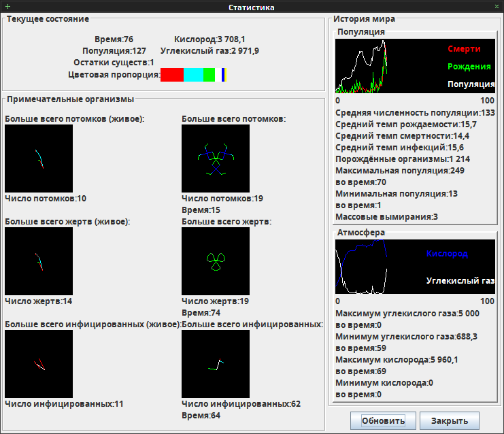Close the Статистика window with X icon
This screenshot has width=504, height=434.
[x=497, y=6]
